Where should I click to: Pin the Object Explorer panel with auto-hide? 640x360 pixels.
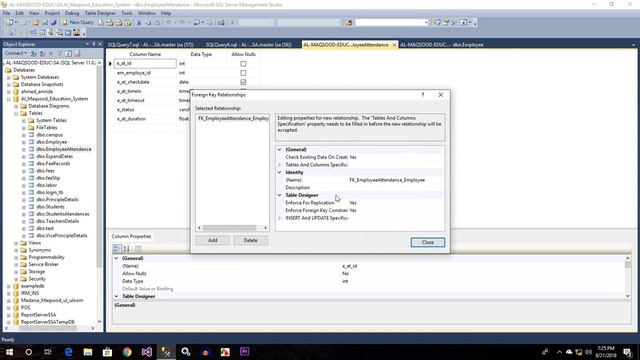point(93,44)
